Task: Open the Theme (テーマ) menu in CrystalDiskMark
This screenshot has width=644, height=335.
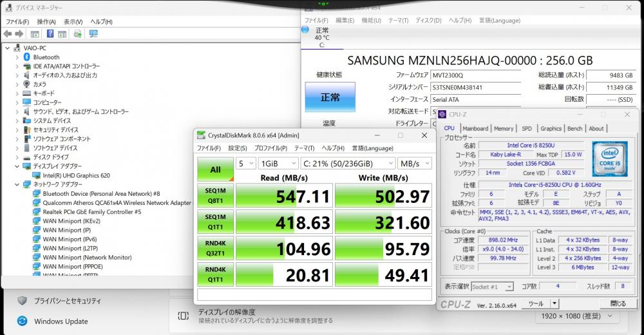Action: 304,148
